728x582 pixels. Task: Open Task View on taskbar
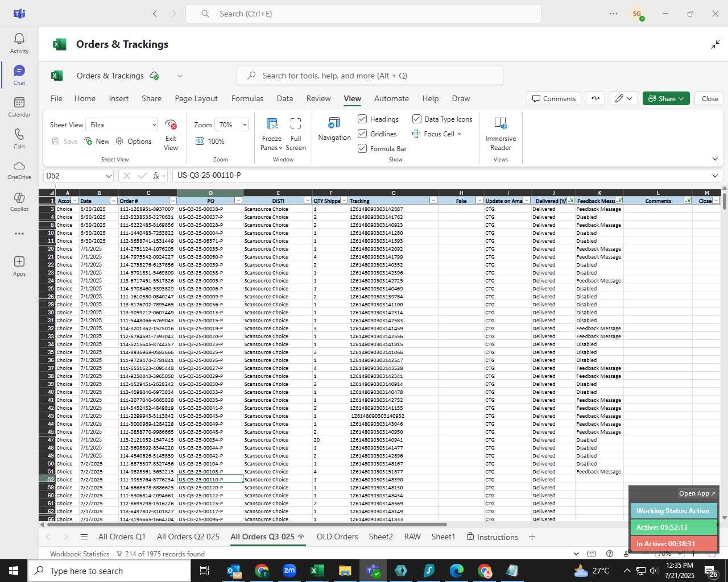pyautogui.click(x=205, y=571)
